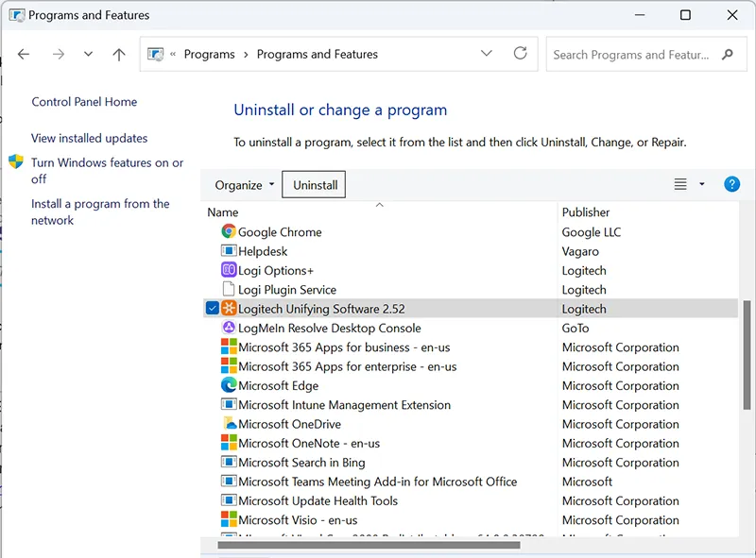The height and width of the screenshot is (558, 756).
Task: Refresh the Programs and Features list
Action: pyautogui.click(x=520, y=54)
